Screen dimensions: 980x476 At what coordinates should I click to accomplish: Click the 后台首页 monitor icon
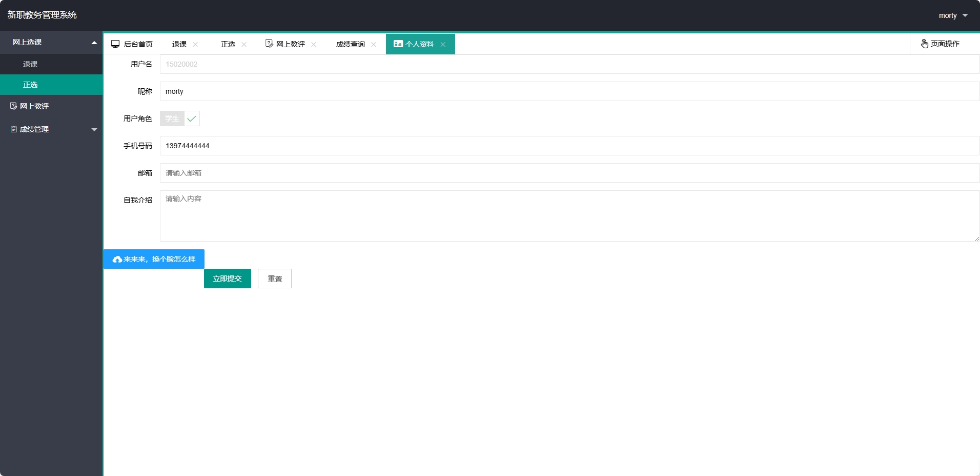115,44
